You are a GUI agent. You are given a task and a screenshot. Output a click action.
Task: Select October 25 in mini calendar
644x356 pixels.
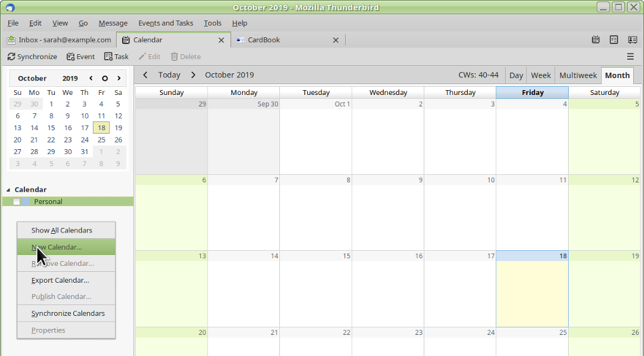pyautogui.click(x=101, y=140)
